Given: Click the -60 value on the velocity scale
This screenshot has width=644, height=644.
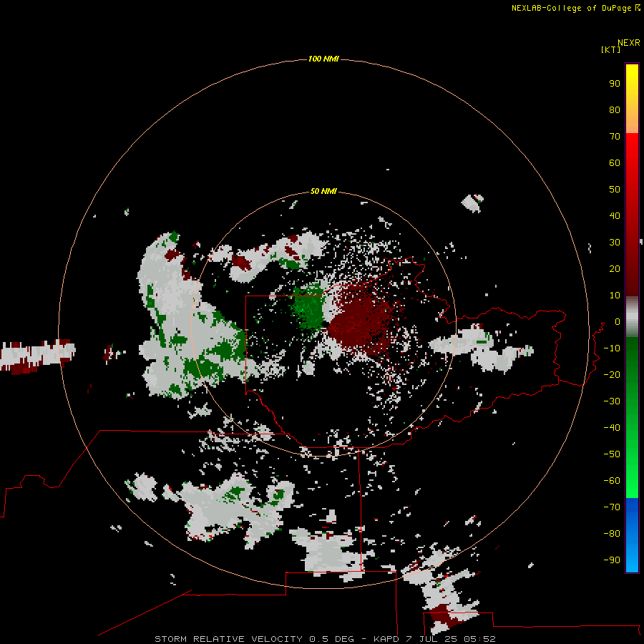Looking at the screenshot, I should tap(612, 481).
